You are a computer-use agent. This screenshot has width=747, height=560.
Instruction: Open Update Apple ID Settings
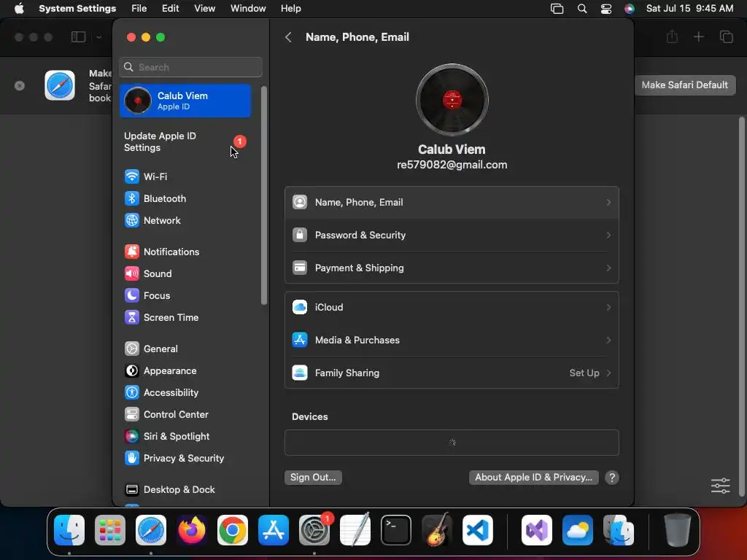[x=185, y=142]
